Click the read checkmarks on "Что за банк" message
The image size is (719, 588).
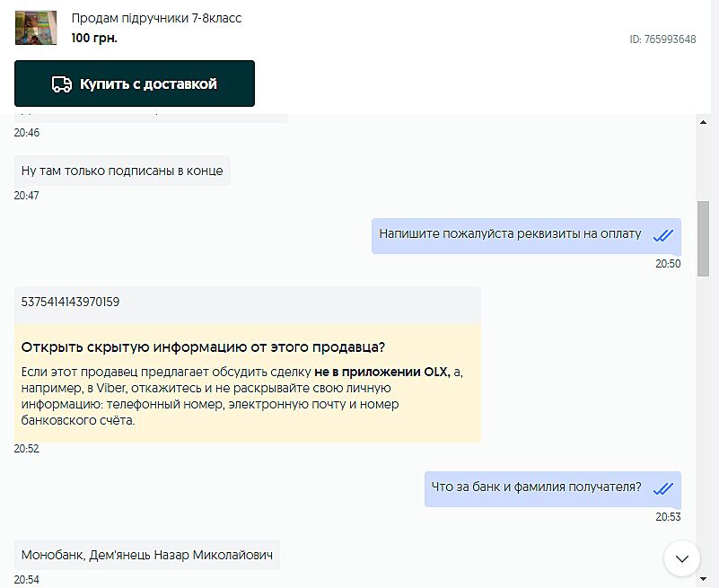point(663,488)
